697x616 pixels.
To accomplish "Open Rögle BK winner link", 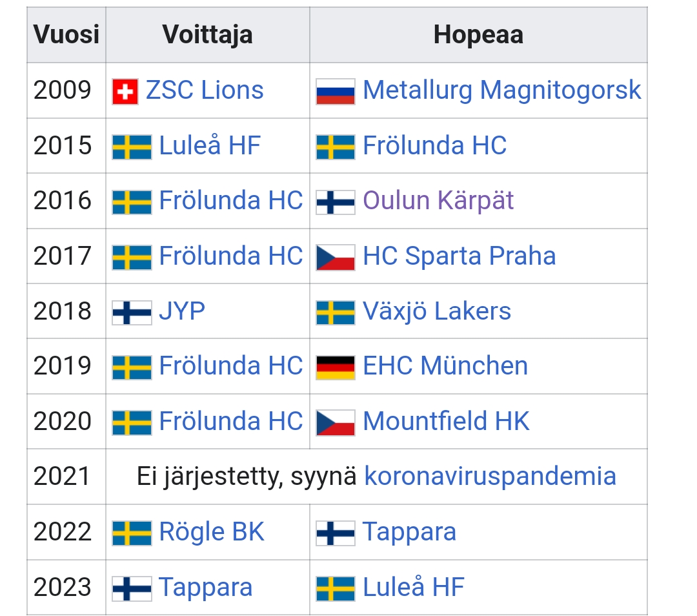I will click(x=212, y=532).
